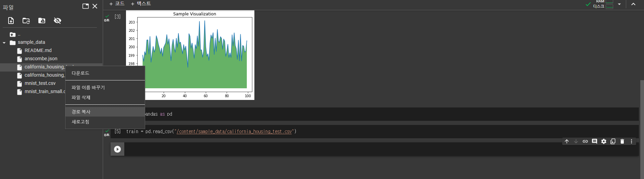
Task: Select mnist_train_small.csv file
Action: tap(41, 91)
